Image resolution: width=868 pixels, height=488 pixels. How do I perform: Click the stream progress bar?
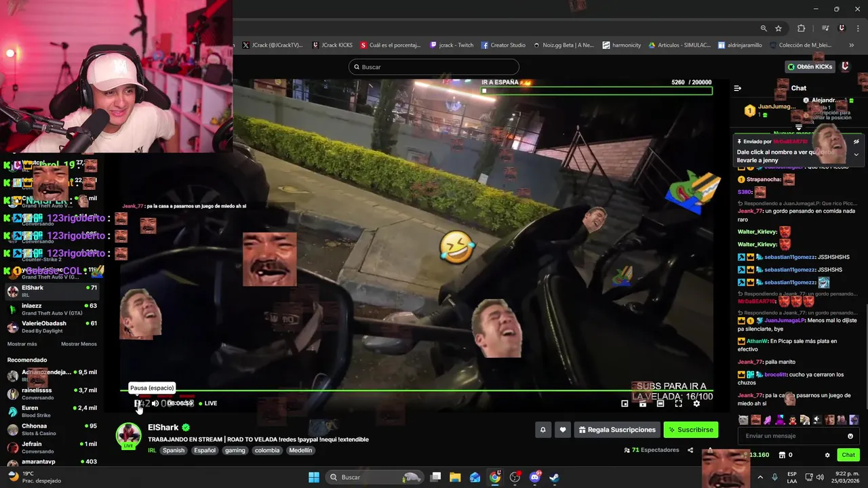click(x=416, y=390)
